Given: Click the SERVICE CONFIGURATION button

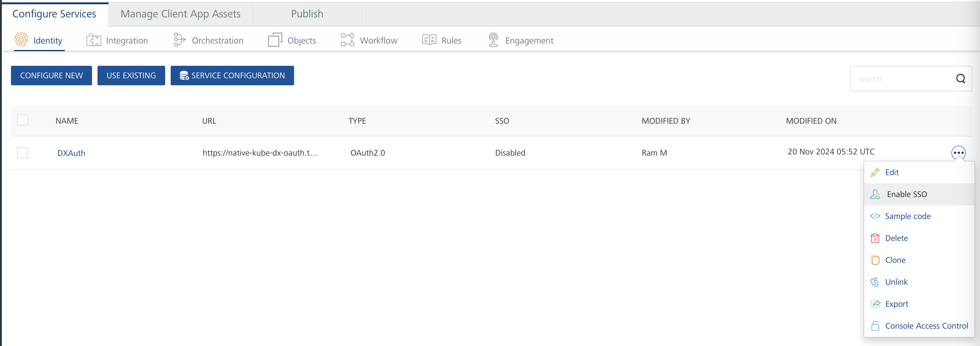Looking at the screenshot, I should [232, 76].
